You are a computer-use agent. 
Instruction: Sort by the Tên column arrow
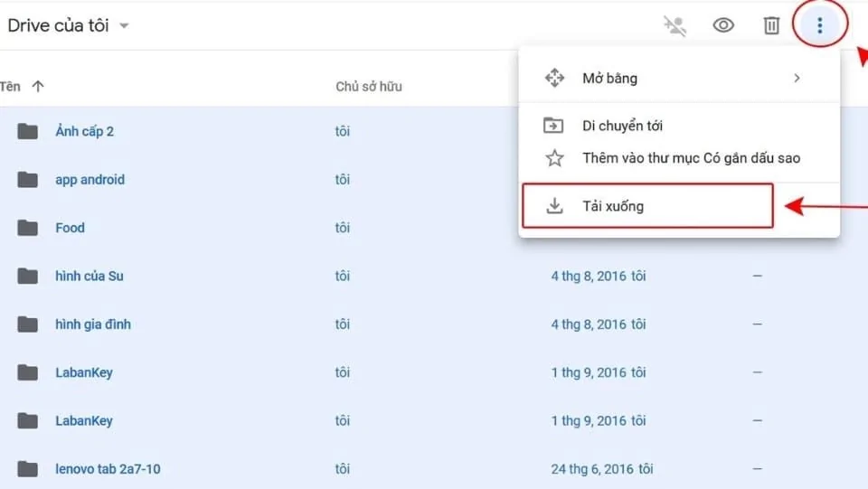click(x=38, y=86)
